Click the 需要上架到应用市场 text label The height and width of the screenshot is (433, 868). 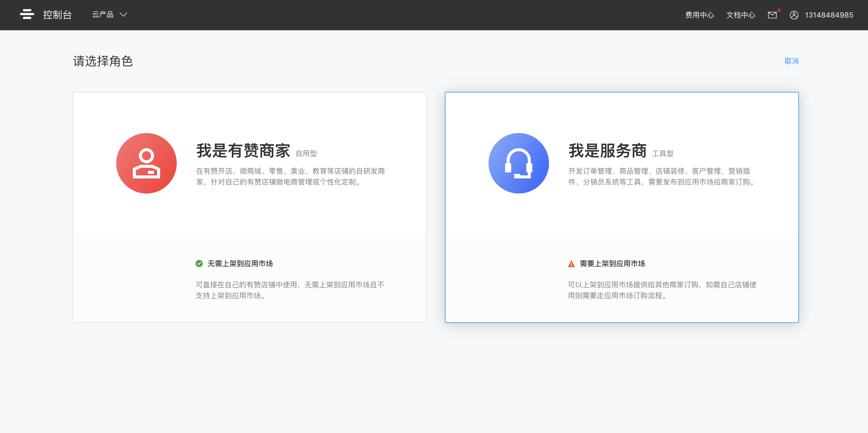click(612, 264)
